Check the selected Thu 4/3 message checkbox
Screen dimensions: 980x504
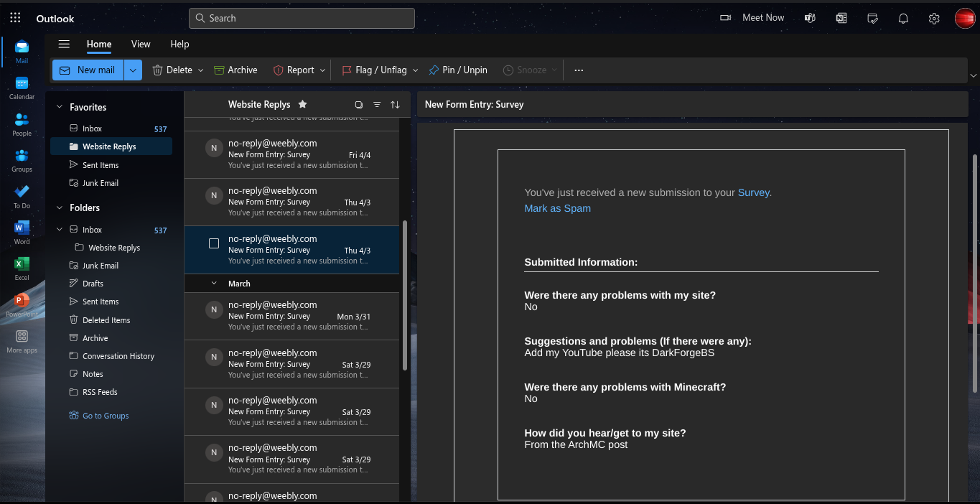point(214,243)
